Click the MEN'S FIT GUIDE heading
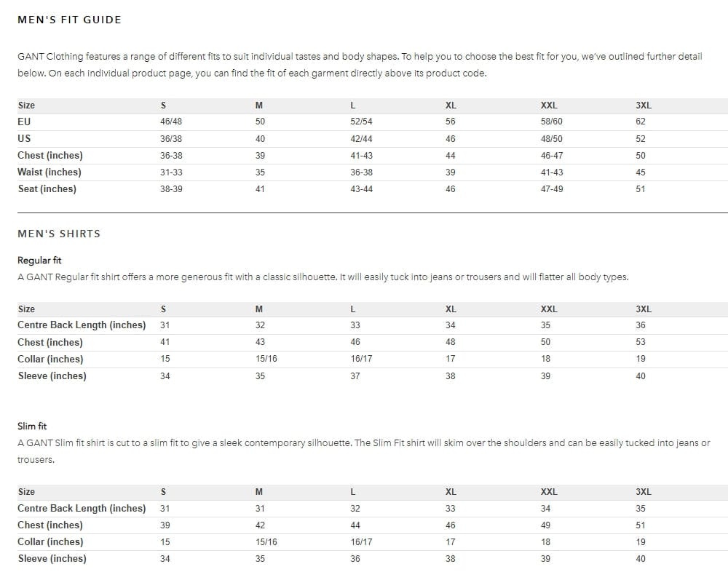Image resolution: width=728 pixels, height=580 pixels. point(69,20)
